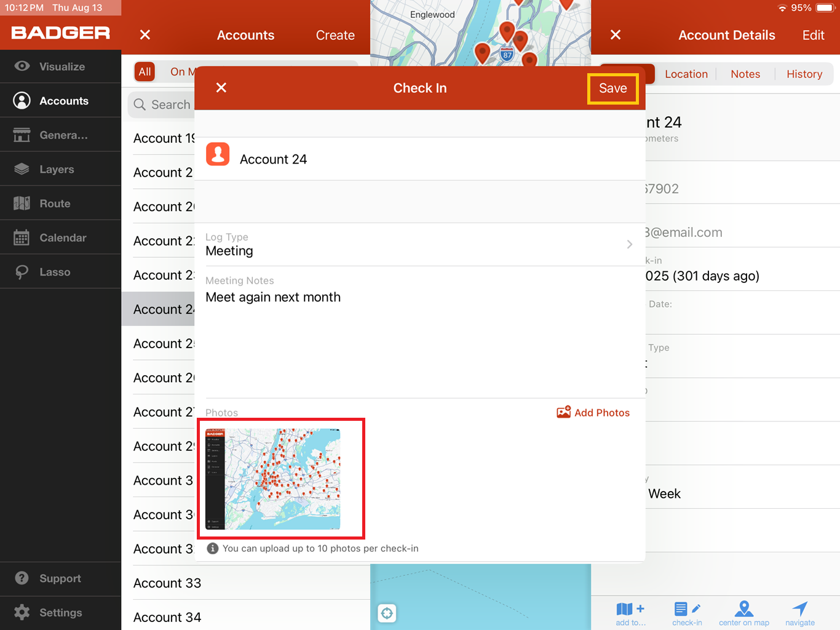Switch to the Location tab
840x630 pixels.
point(686,74)
